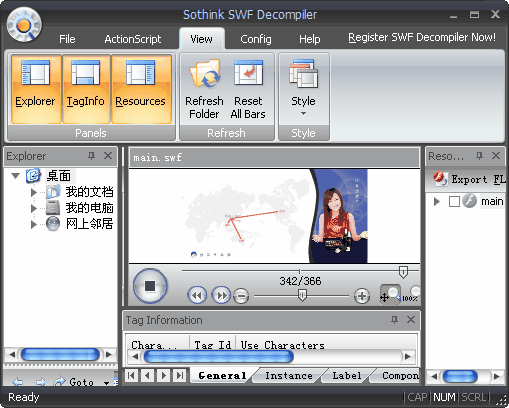Click the zoom out minus button
This screenshot has width=509, height=408.
point(241,296)
